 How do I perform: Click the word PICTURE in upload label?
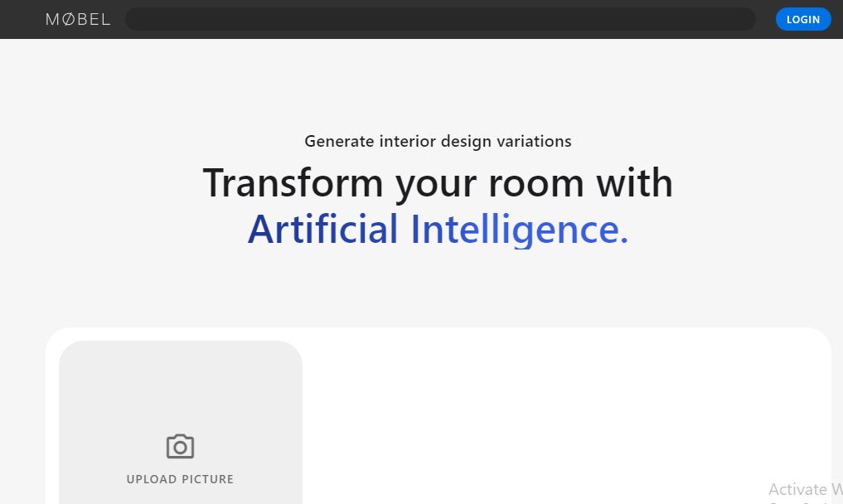click(x=207, y=479)
